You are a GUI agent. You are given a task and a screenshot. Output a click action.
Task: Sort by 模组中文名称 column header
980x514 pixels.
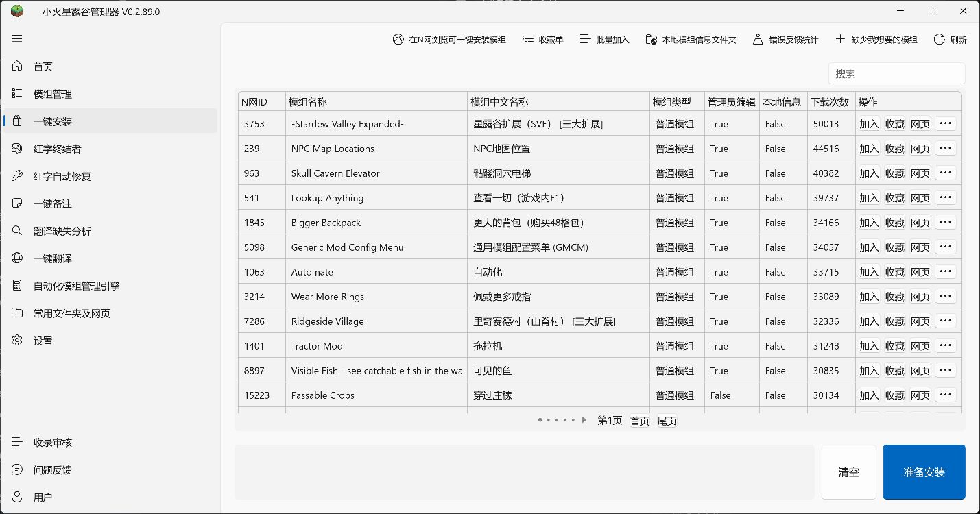tap(558, 102)
